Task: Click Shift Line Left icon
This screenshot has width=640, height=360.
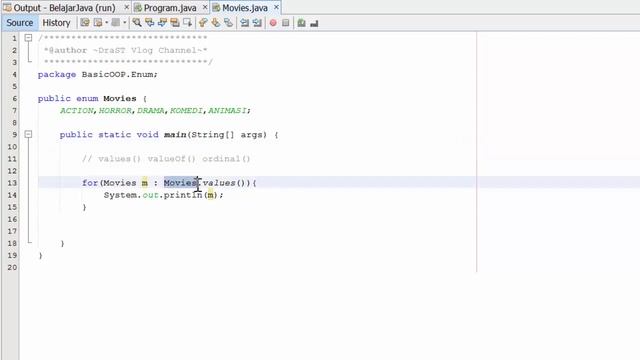Action: pos(244,23)
